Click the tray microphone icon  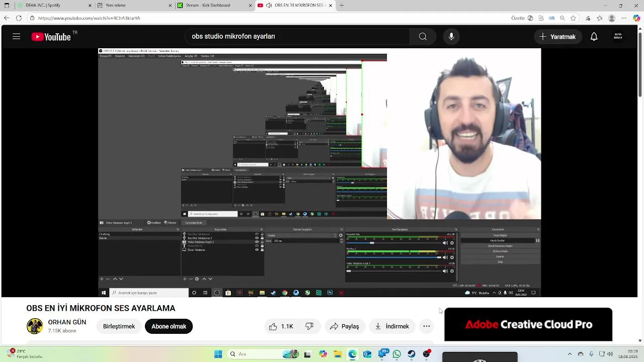pyautogui.click(x=591, y=354)
